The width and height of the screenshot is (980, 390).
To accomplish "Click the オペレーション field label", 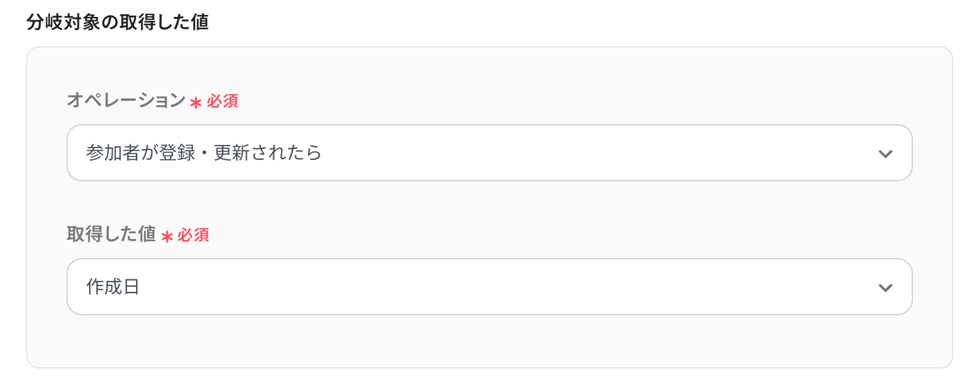I will (x=126, y=101).
